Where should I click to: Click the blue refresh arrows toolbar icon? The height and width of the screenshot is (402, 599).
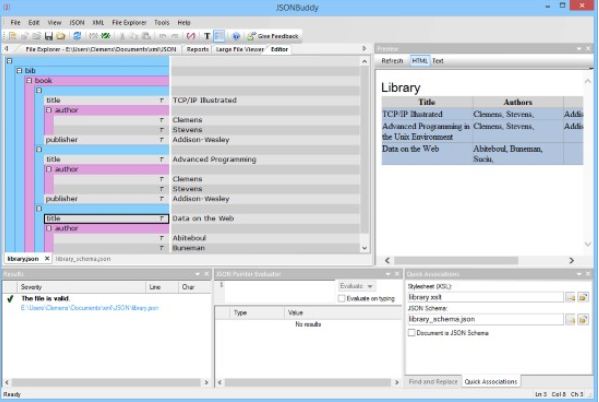coord(77,36)
